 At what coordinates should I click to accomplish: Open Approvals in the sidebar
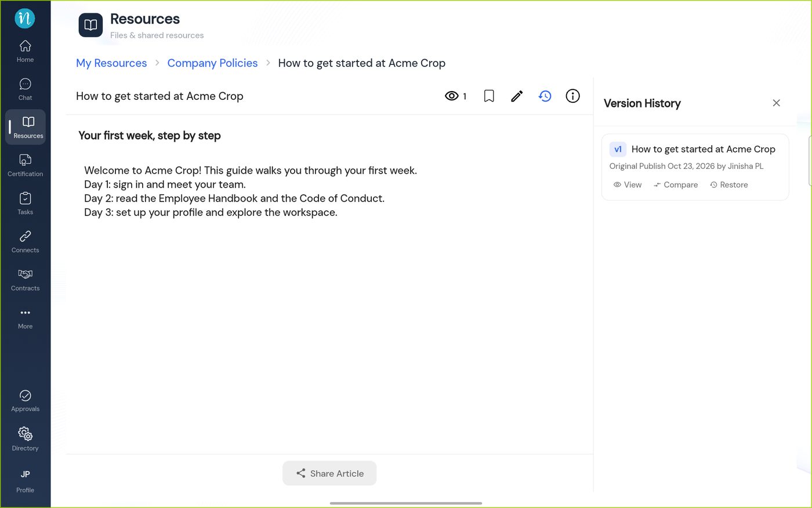(25, 401)
